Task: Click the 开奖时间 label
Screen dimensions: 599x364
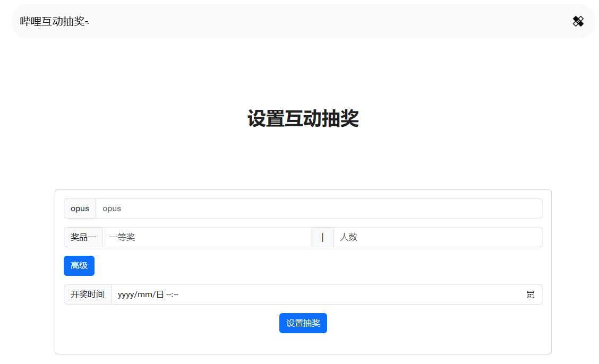Action: point(88,294)
